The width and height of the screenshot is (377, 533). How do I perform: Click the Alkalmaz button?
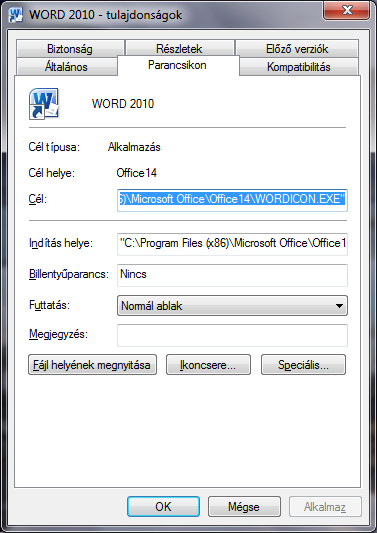(x=325, y=506)
